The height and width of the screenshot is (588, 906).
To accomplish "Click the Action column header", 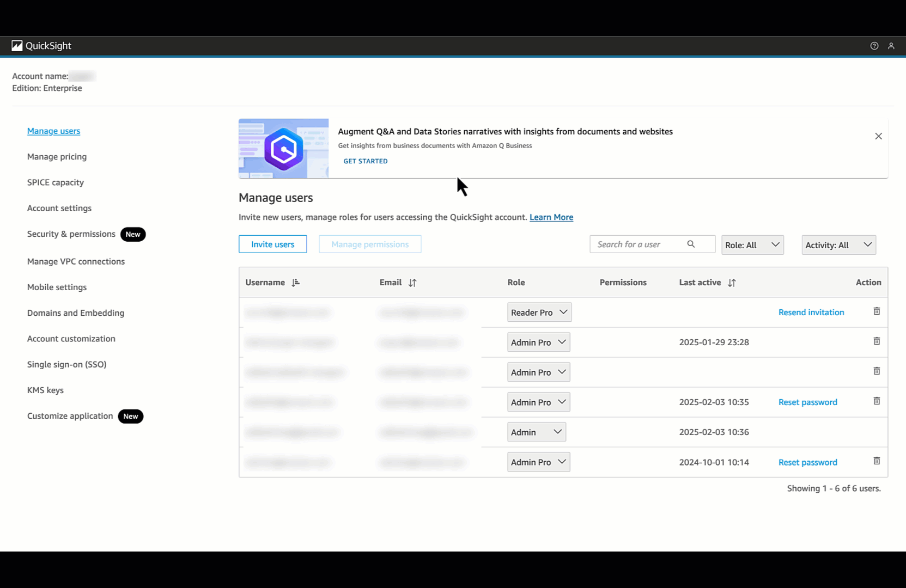I will 868,283.
